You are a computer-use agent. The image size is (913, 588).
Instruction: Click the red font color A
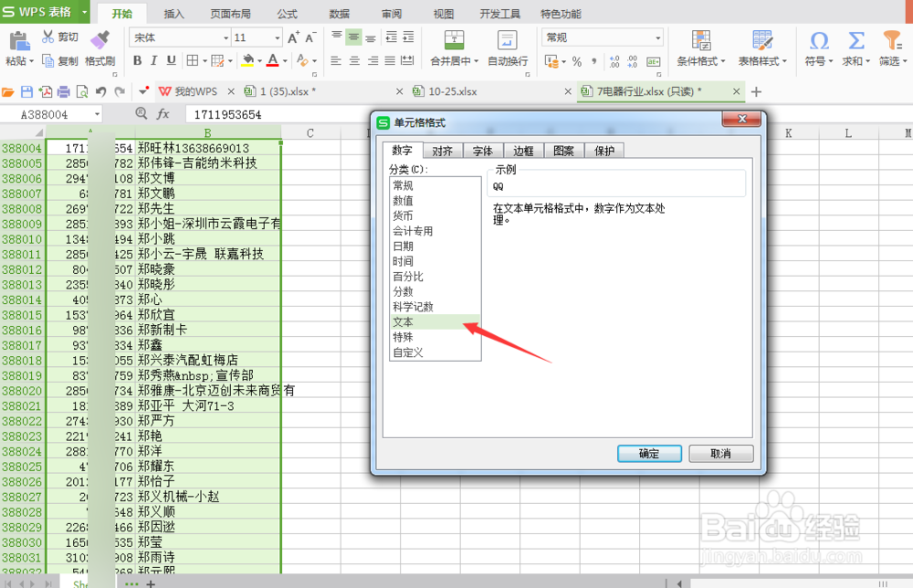[272, 60]
